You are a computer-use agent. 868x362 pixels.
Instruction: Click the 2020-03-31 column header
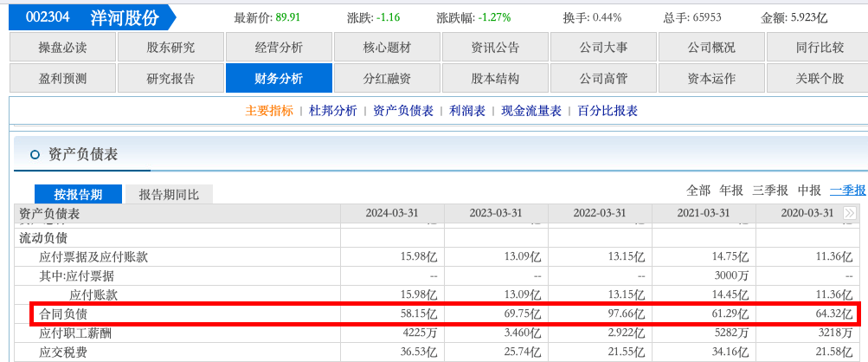tap(807, 213)
